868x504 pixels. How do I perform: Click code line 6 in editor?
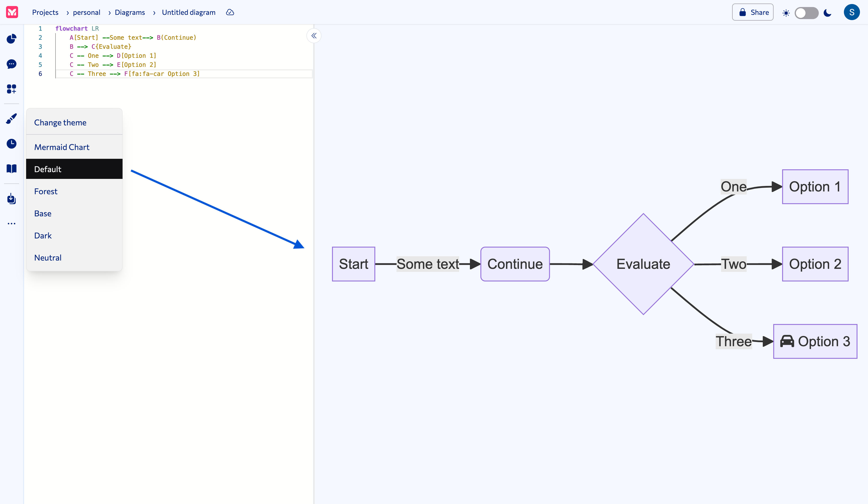click(x=135, y=74)
